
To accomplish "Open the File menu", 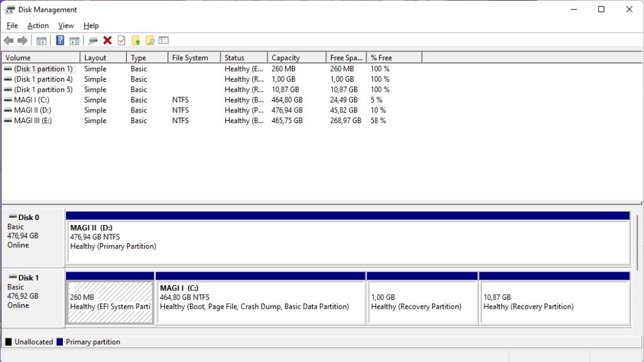I will [x=12, y=25].
